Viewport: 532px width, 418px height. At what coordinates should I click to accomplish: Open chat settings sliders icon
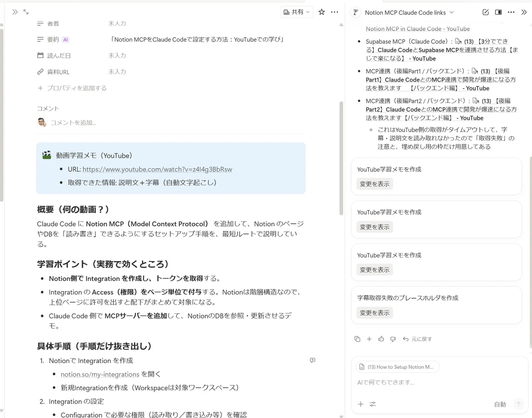(x=373, y=404)
